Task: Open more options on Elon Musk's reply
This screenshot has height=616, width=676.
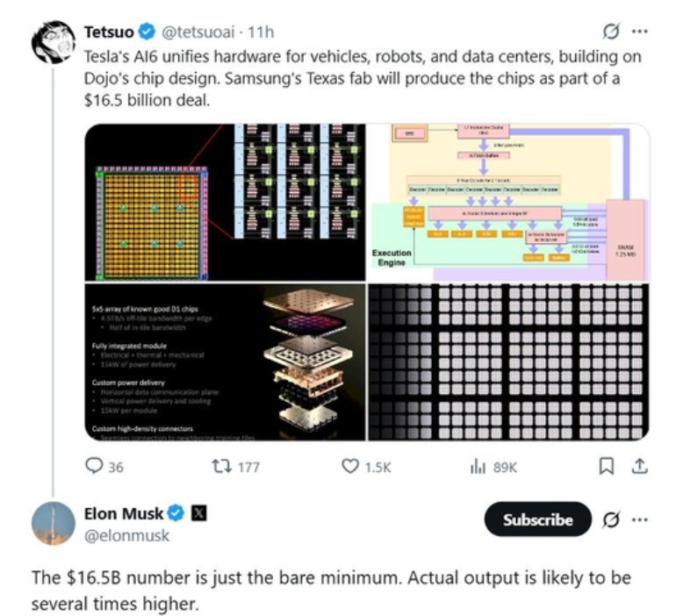Action: click(x=640, y=519)
